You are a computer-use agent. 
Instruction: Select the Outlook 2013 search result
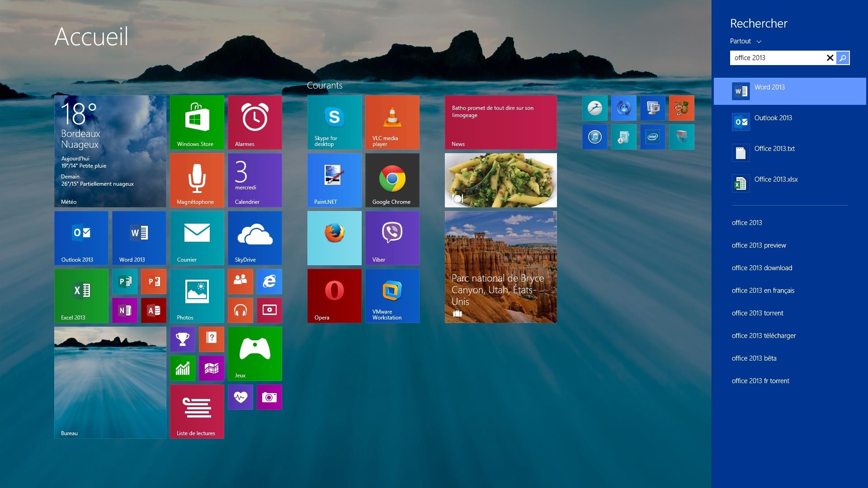(790, 122)
